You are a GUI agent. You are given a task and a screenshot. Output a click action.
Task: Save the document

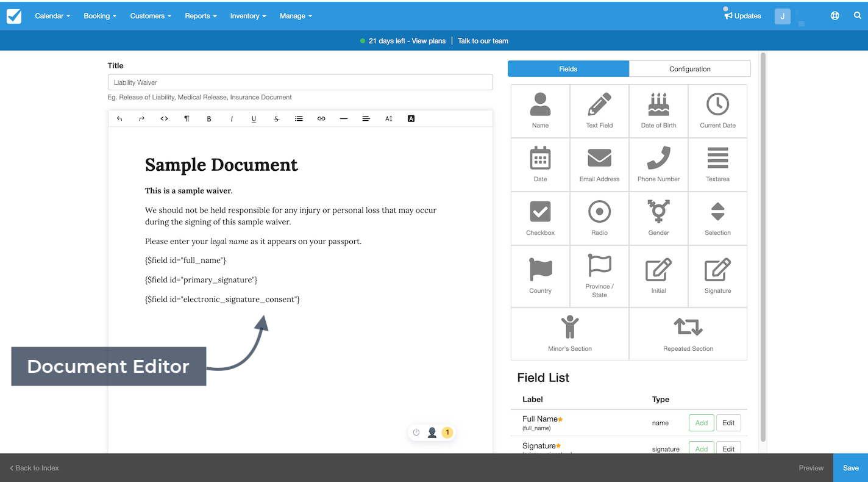[x=851, y=468]
